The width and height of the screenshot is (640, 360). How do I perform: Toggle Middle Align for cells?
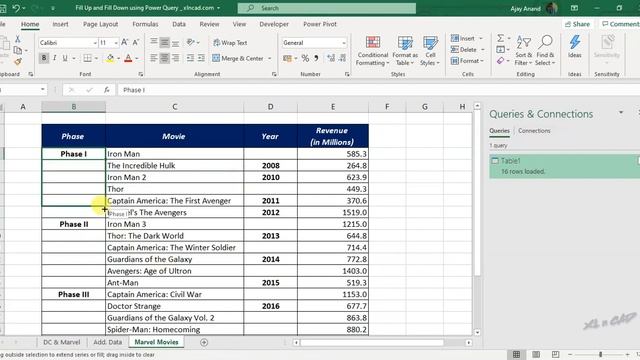[x=164, y=42]
